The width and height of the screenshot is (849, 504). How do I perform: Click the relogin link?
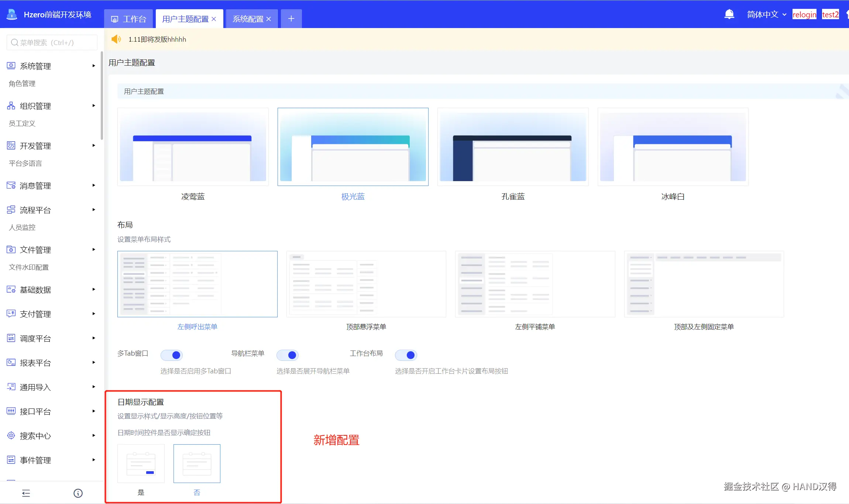[x=804, y=15]
